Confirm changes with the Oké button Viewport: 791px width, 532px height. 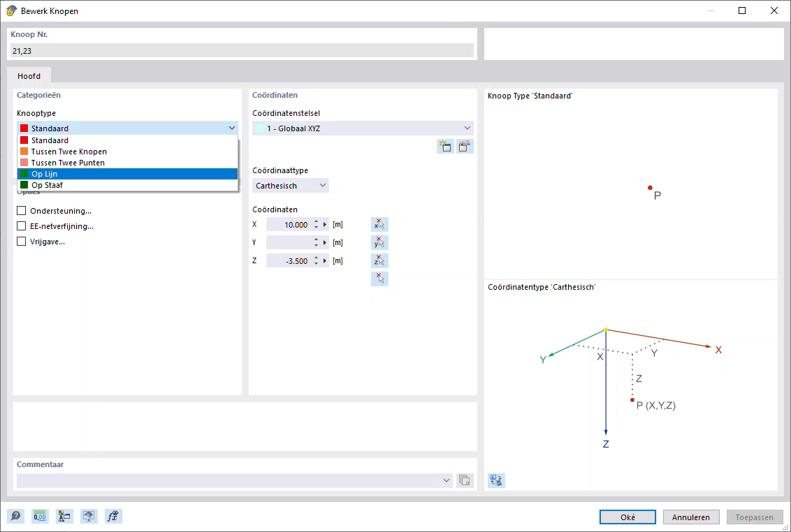tap(627, 517)
